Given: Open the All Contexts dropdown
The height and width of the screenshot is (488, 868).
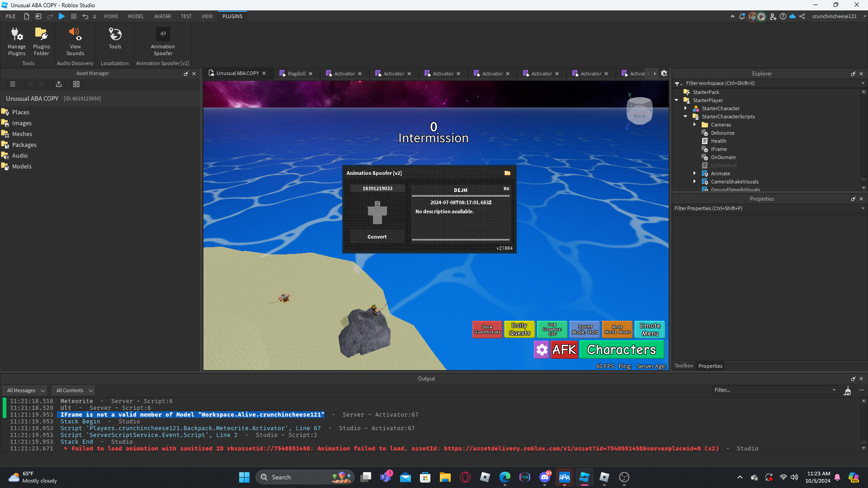Looking at the screenshot, I should [x=74, y=390].
